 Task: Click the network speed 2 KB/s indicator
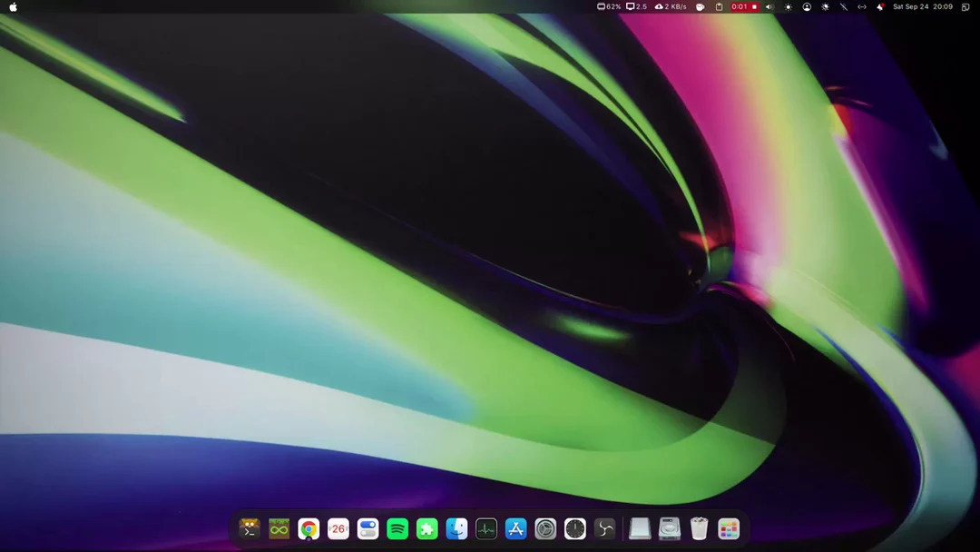coord(669,6)
